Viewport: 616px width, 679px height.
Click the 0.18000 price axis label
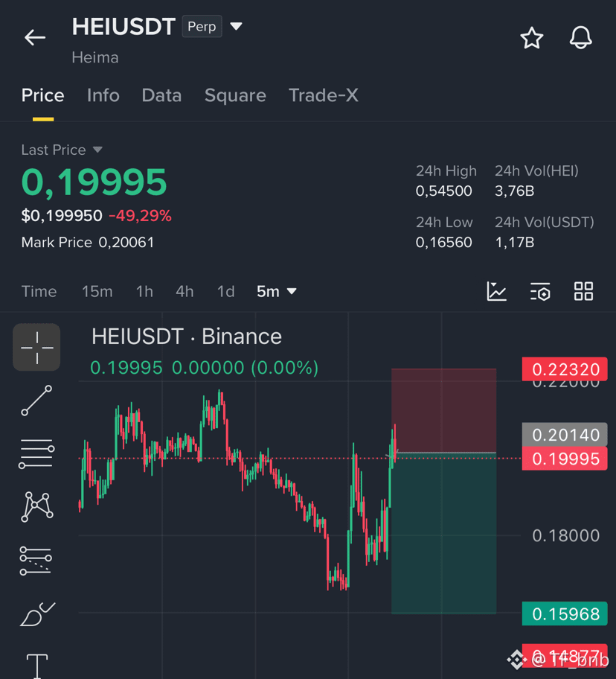pyautogui.click(x=565, y=536)
